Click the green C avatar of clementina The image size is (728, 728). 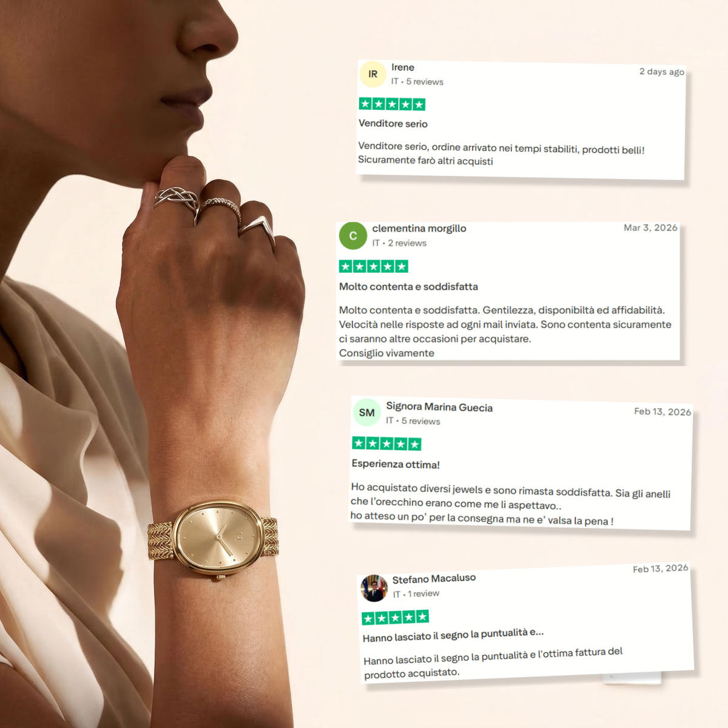point(353,236)
